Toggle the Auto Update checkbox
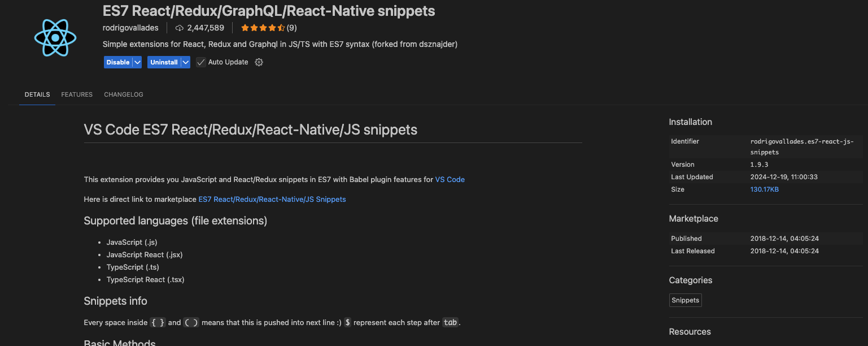The height and width of the screenshot is (346, 868). pyautogui.click(x=201, y=62)
